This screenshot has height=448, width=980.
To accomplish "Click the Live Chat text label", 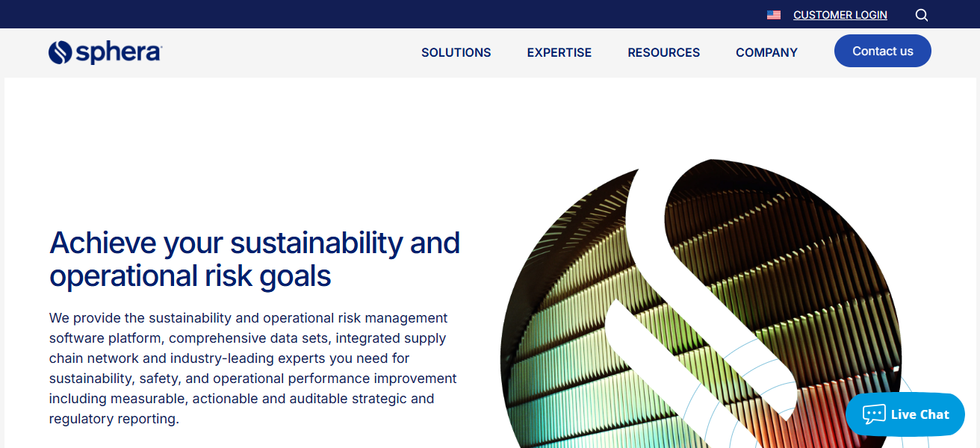I will [919, 414].
